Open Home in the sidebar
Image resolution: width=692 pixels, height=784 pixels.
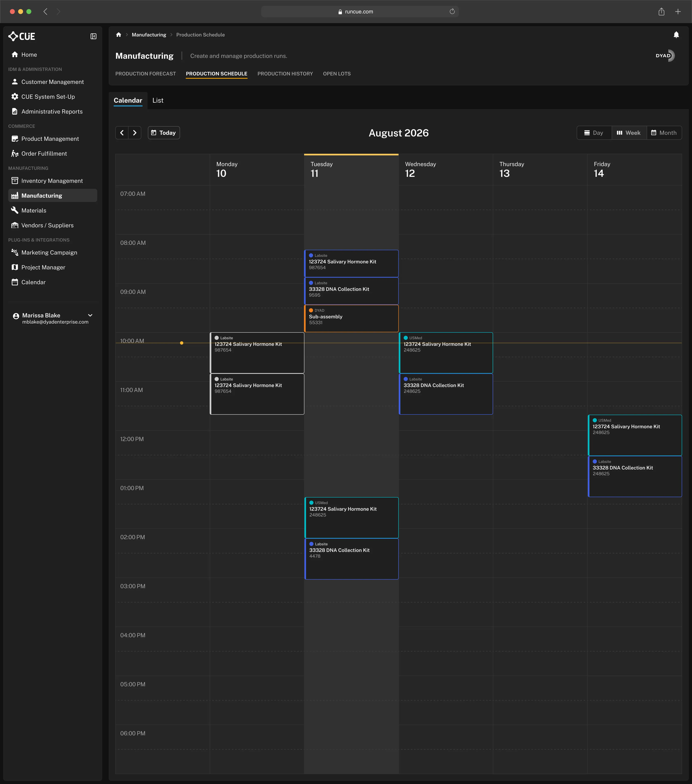pos(53,54)
